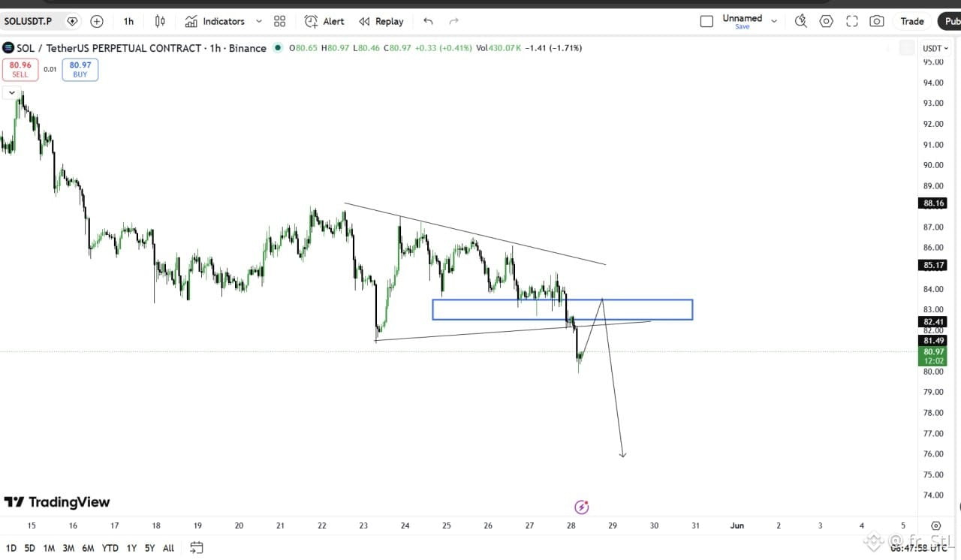Click the green market status dot
The width and height of the screenshot is (961, 560).
(x=278, y=48)
